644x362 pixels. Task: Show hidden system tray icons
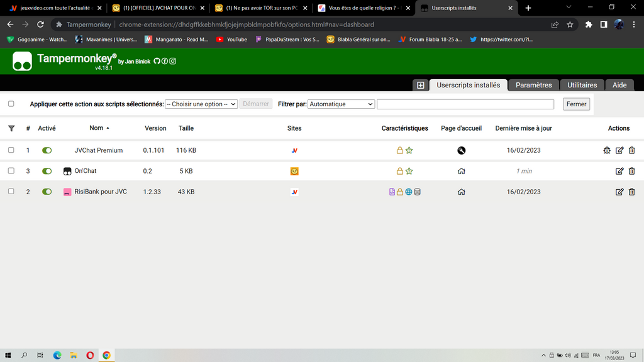[543, 356]
